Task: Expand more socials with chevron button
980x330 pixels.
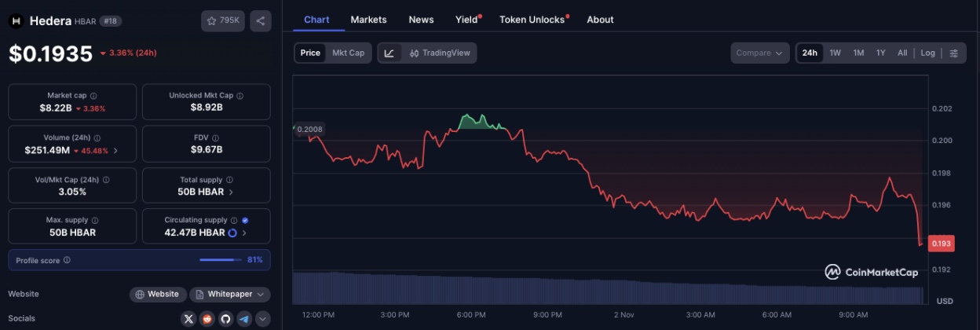Action: point(263,318)
